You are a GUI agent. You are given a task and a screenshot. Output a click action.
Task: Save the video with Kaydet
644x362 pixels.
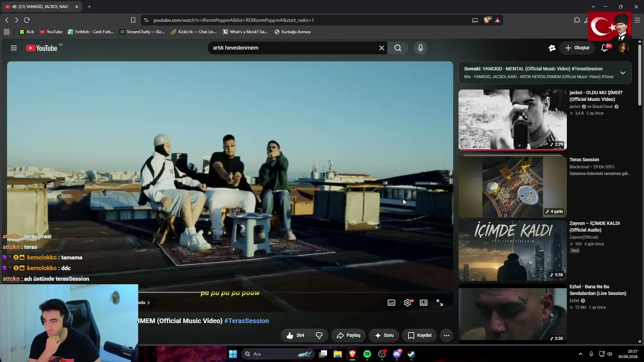[x=420, y=335]
